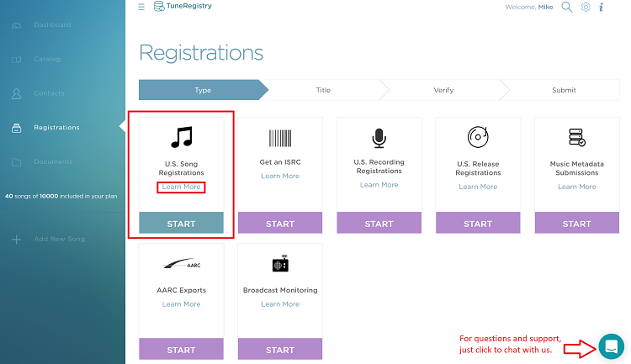631x364 pixels.
Task: Click the microphone recording registrations icon
Action: click(379, 139)
